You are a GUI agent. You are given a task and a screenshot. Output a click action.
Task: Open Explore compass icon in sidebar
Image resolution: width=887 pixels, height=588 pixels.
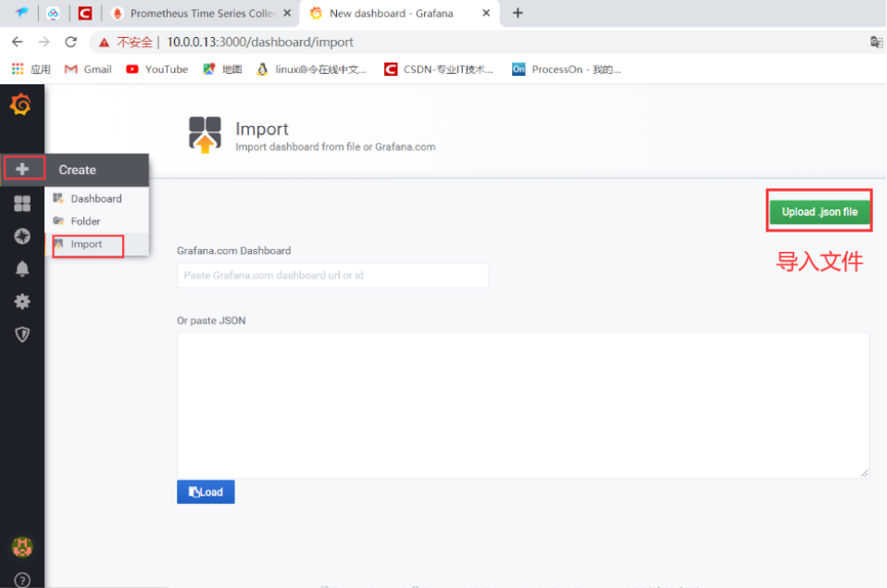[22, 236]
